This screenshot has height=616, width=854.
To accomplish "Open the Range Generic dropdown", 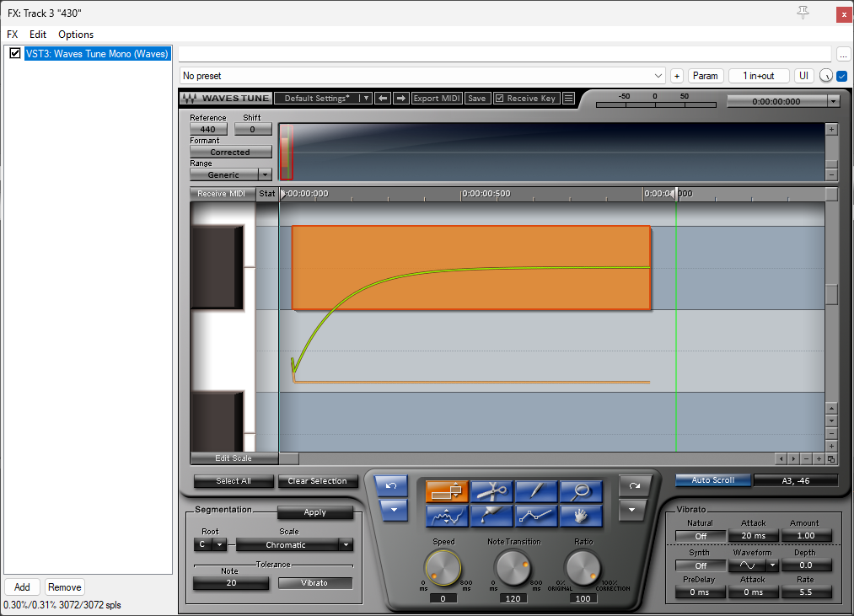I will pos(265,174).
